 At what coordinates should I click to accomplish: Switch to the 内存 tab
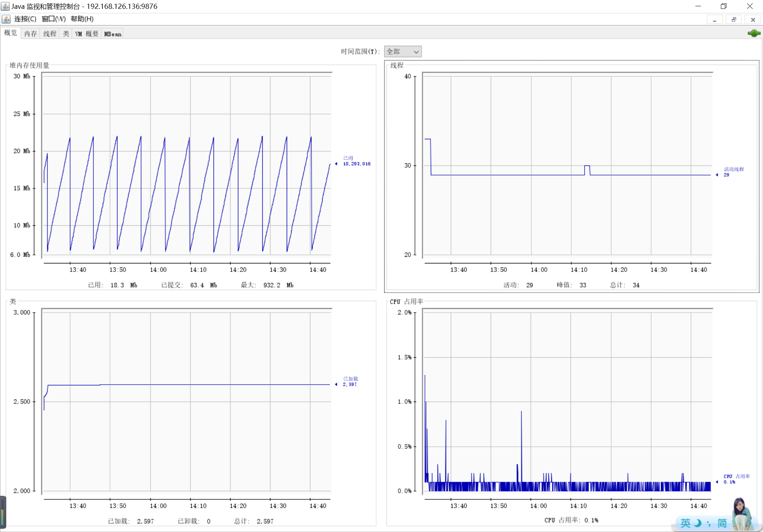point(30,34)
